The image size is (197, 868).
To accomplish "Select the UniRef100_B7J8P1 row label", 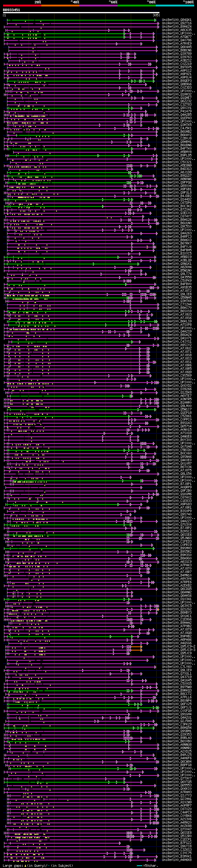I will pyautogui.click(x=177, y=484).
